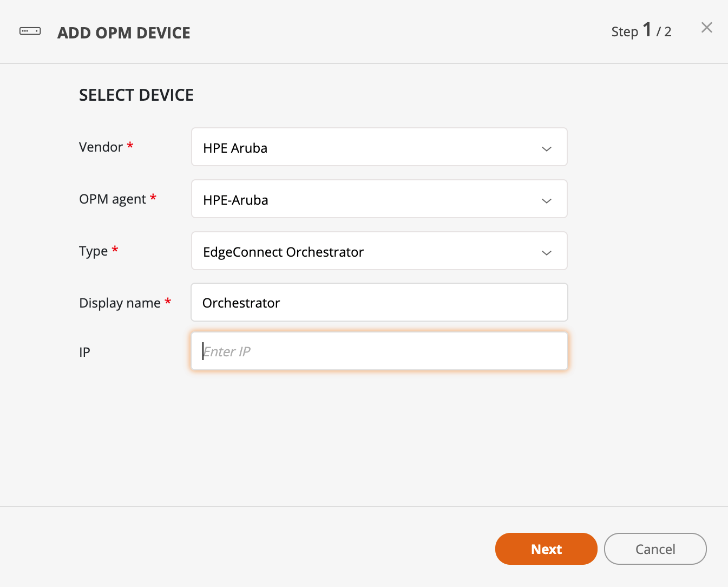The image size is (728, 587).
Task: Click the Step 1 / 2 indicator
Action: click(641, 31)
